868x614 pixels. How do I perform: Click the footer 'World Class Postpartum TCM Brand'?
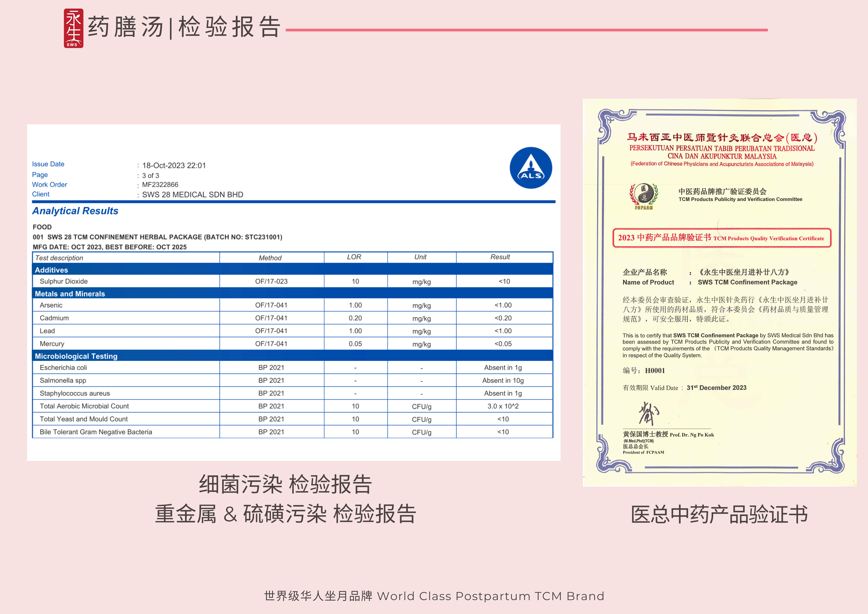(x=491, y=596)
